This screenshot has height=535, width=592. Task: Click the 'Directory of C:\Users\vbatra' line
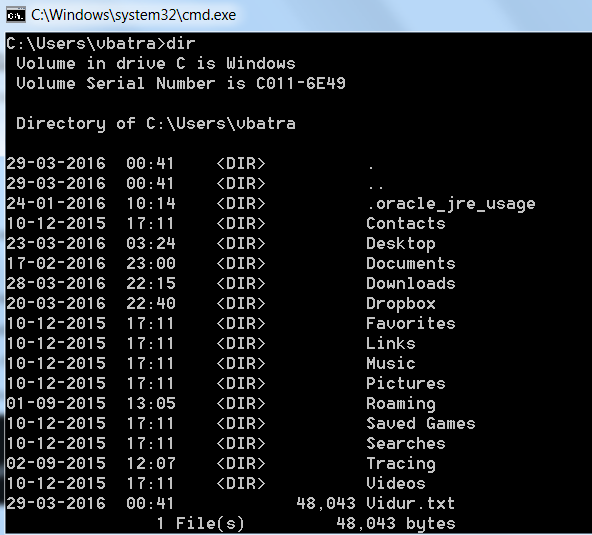coord(156,123)
